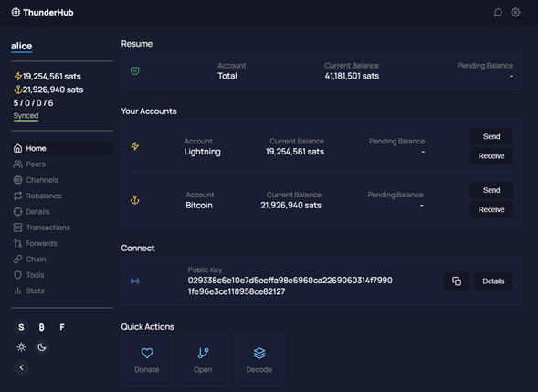Select fiat currency F toggle
The width and height of the screenshot is (538, 392).
pyautogui.click(x=62, y=327)
